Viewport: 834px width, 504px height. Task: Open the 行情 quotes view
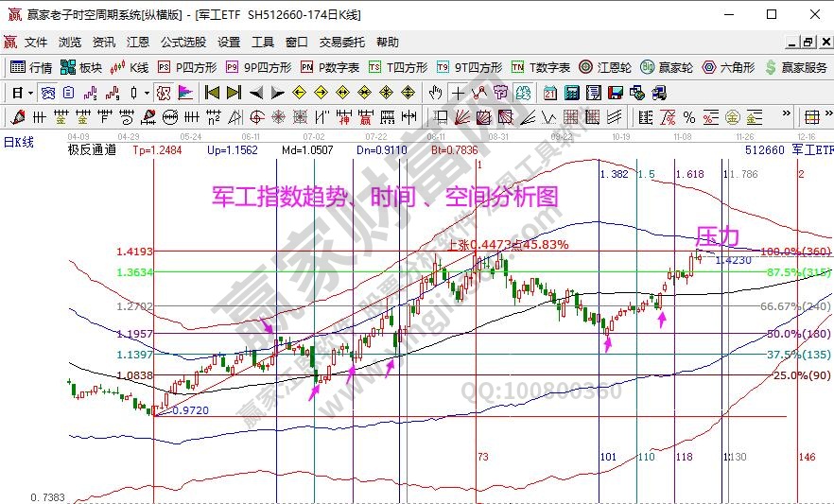(x=31, y=67)
